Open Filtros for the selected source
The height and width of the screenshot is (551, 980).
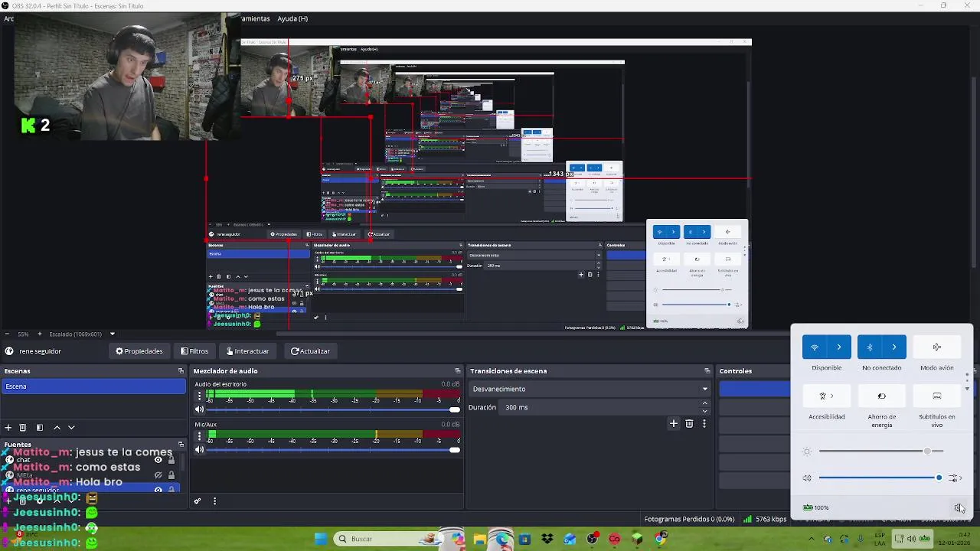194,351
